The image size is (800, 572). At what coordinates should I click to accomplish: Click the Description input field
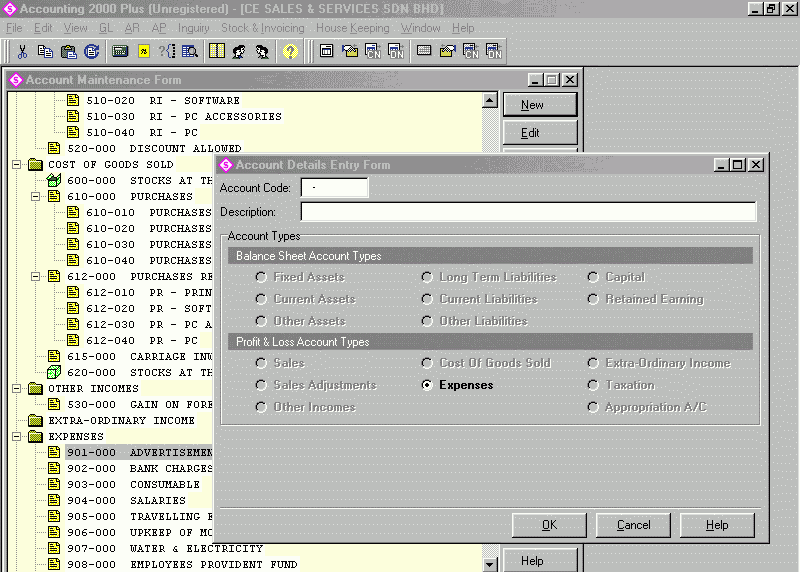[x=528, y=211]
